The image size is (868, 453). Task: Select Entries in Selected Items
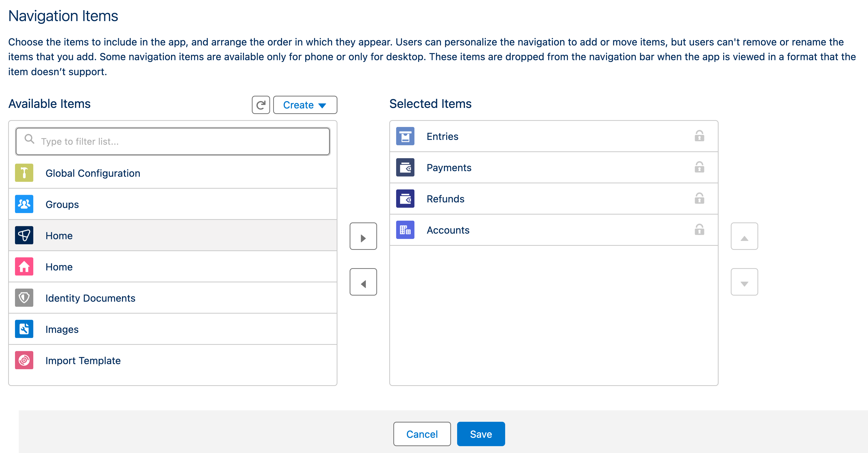coord(554,136)
